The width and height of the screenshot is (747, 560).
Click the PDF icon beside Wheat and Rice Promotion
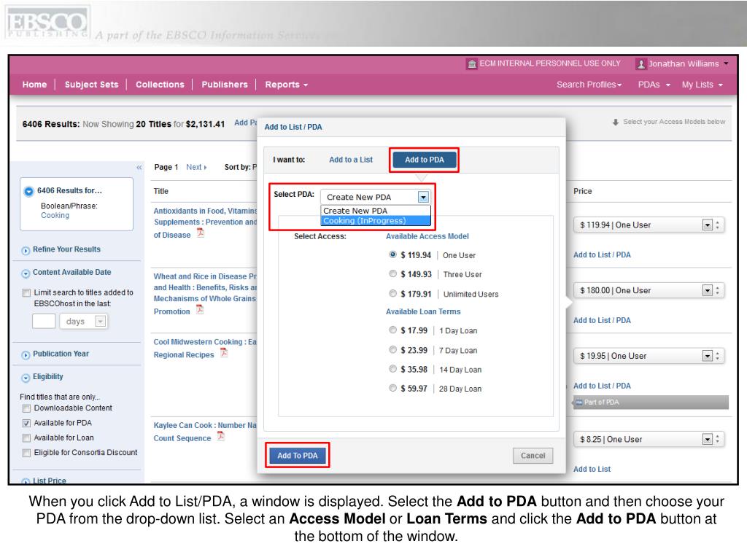[200, 309]
